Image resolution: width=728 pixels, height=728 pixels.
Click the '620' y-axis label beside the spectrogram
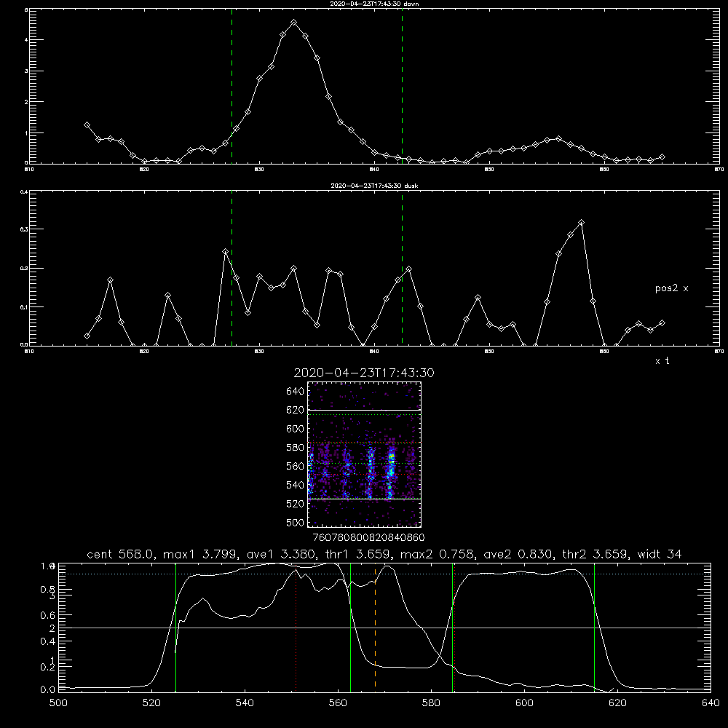[x=296, y=411]
